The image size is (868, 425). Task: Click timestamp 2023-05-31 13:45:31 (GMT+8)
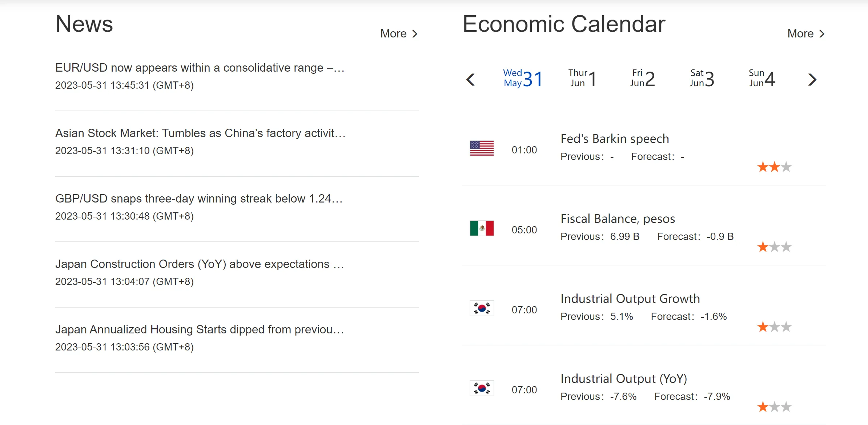124,85
